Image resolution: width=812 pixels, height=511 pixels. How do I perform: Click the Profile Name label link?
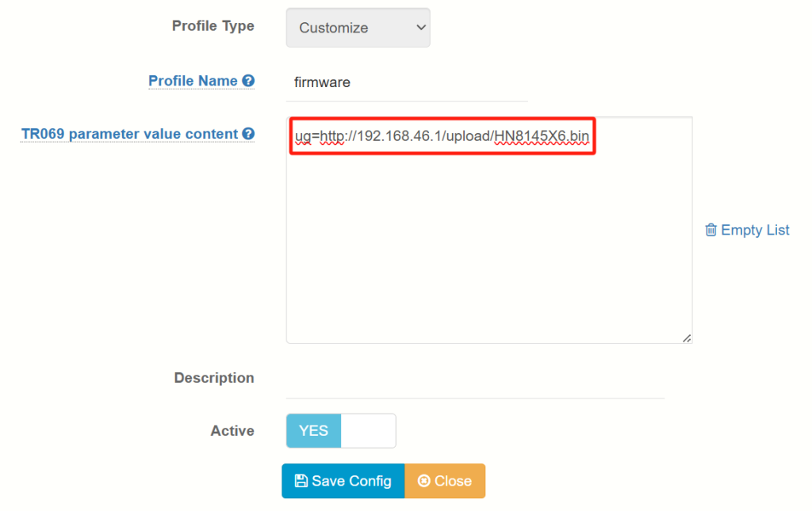[x=193, y=81]
